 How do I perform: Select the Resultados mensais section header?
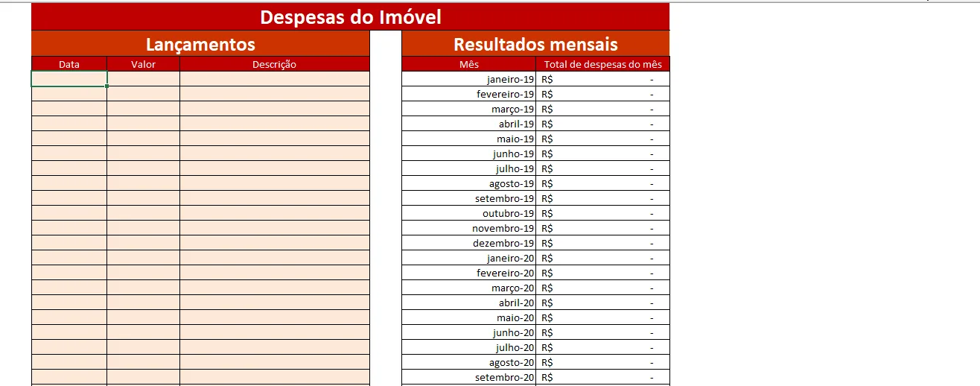pyautogui.click(x=535, y=44)
